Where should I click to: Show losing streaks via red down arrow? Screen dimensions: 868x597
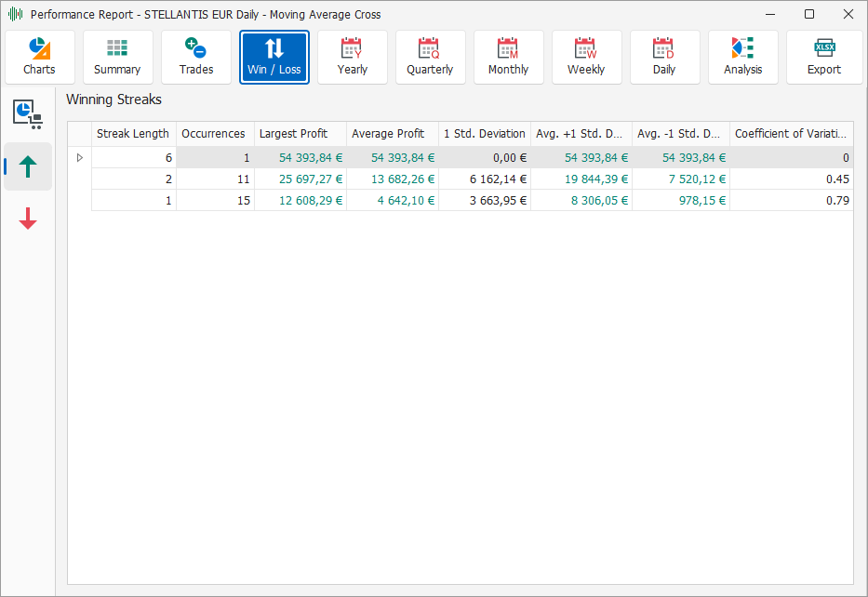(x=28, y=219)
